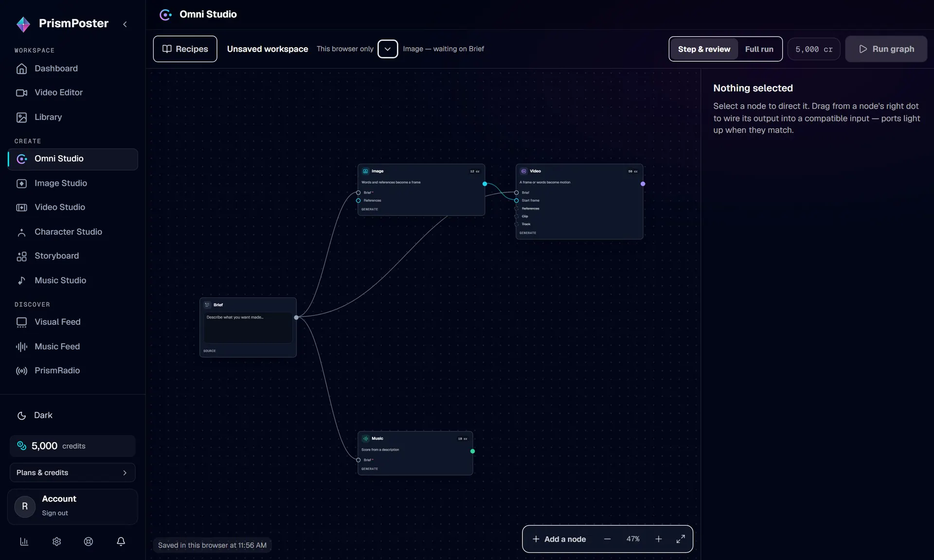Click the Video node title
The width and height of the screenshot is (934, 560).
pyautogui.click(x=535, y=171)
